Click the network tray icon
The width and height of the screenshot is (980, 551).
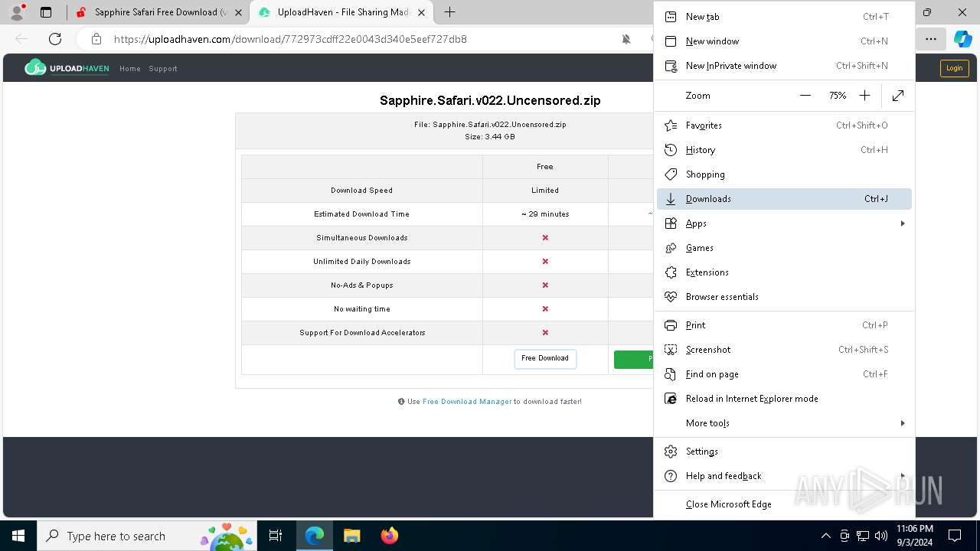[x=863, y=536]
